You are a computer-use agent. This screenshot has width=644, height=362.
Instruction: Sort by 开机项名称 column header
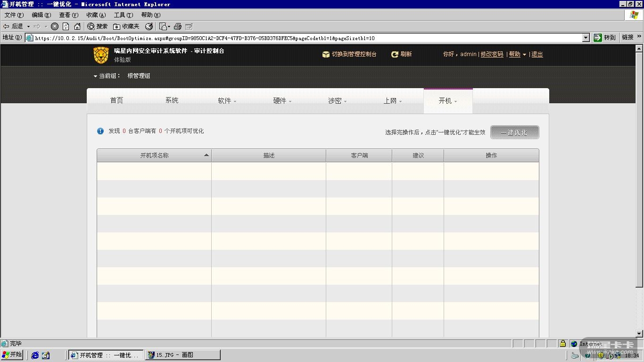[154, 156]
